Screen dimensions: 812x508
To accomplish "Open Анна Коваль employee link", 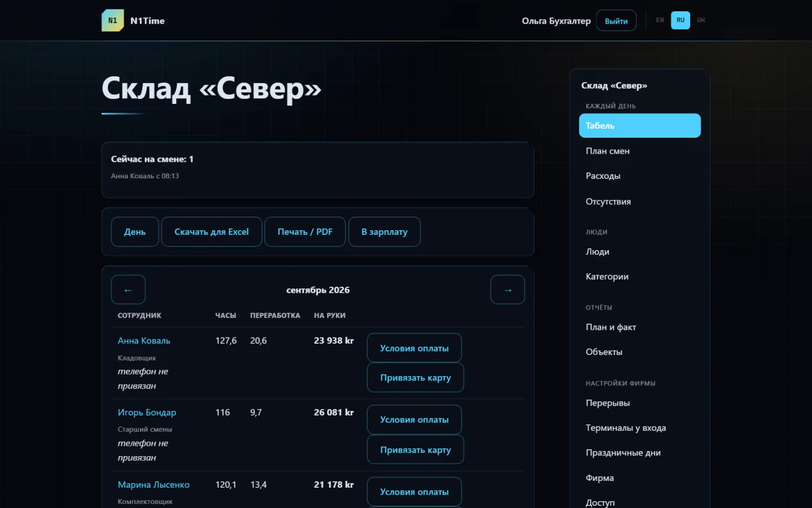I will [144, 341].
